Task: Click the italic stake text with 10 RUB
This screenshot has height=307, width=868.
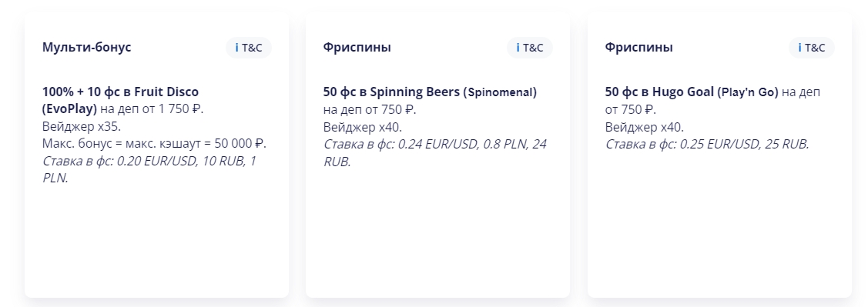Action: pyautogui.click(x=149, y=169)
